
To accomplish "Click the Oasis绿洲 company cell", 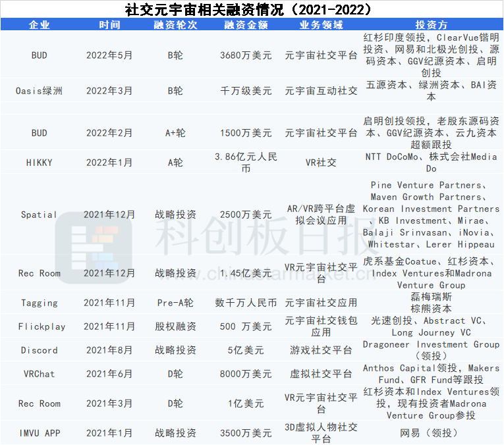I will point(40,91).
